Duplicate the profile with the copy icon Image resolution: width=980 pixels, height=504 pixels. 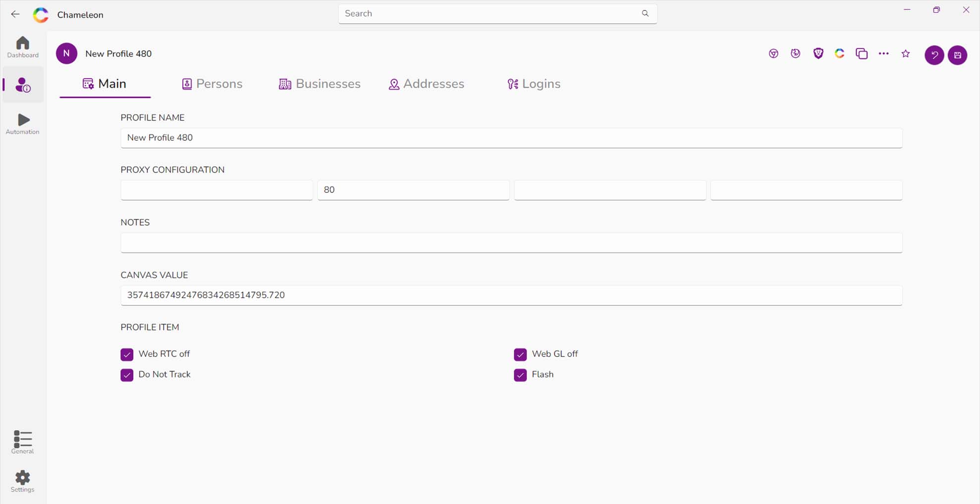862,54
